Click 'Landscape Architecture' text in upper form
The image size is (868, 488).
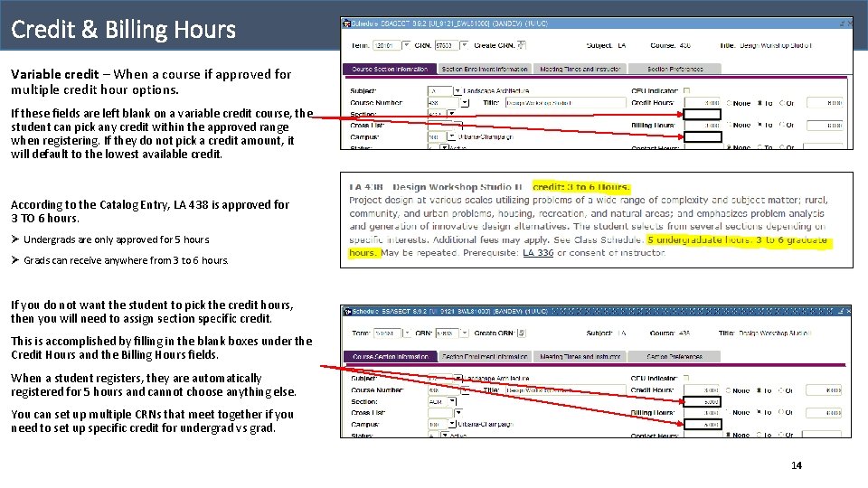point(496,90)
